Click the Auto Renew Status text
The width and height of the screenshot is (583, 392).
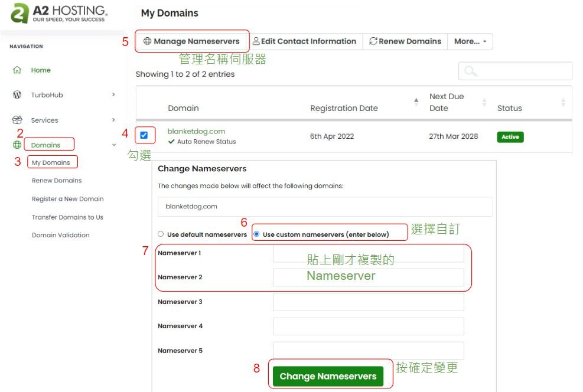click(x=206, y=142)
